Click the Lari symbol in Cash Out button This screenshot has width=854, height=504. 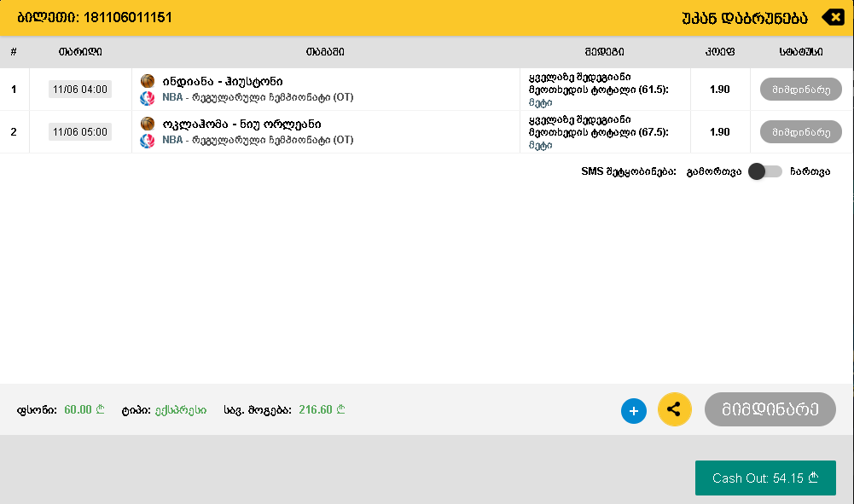coord(813,478)
